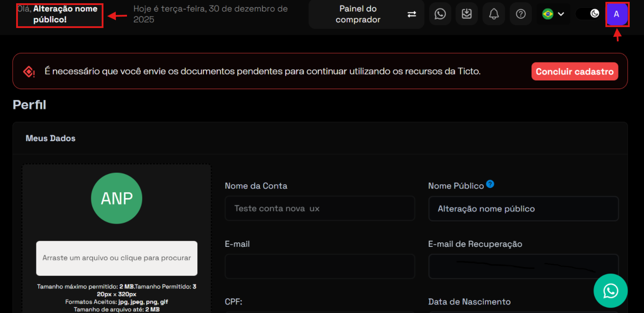644x313 pixels.
Task: Switch panel via Painel do comprador
Action: click(357, 14)
